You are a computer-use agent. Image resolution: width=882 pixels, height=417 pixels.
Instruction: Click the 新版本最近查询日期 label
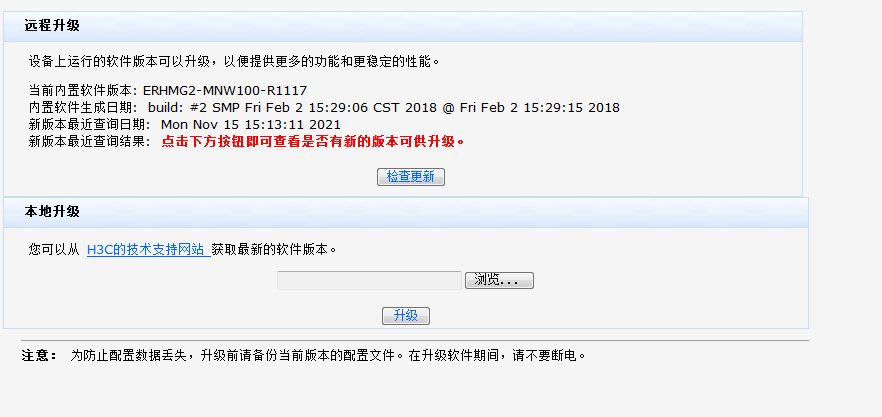(x=89, y=125)
